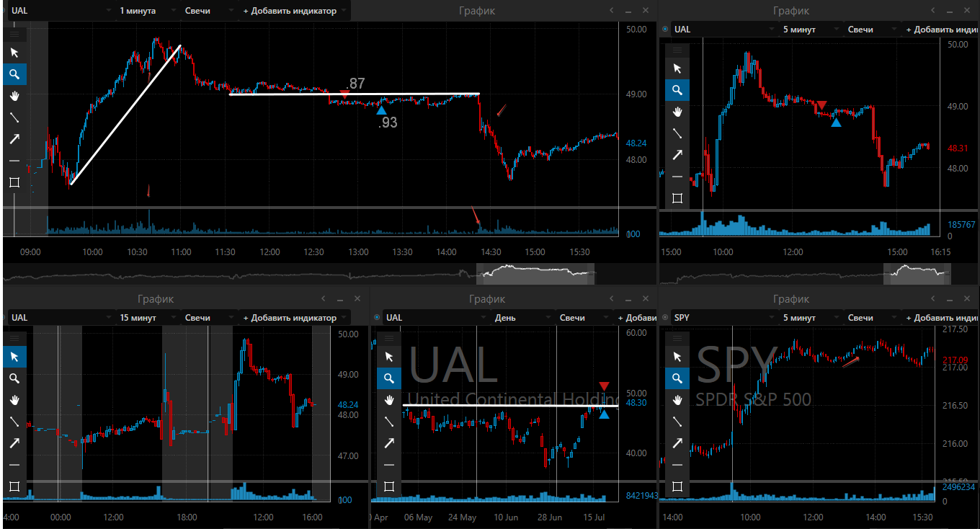Activate zoom tool in UAL 15 минут chart
The height and width of the screenshot is (529, 980).
14,378
